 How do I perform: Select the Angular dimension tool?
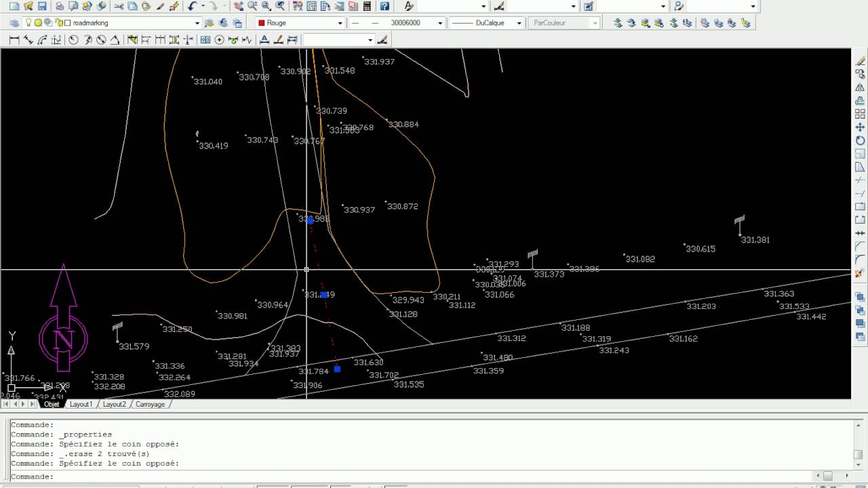point(114,40)
